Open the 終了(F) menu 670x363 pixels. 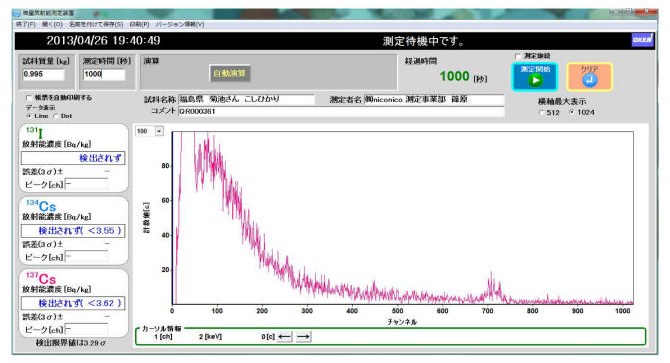point(26,24)
